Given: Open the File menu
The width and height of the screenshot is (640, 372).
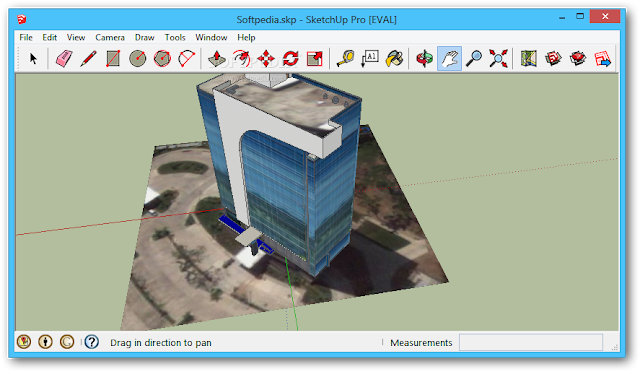Looking at the screenshot, I should click(26, 38).
